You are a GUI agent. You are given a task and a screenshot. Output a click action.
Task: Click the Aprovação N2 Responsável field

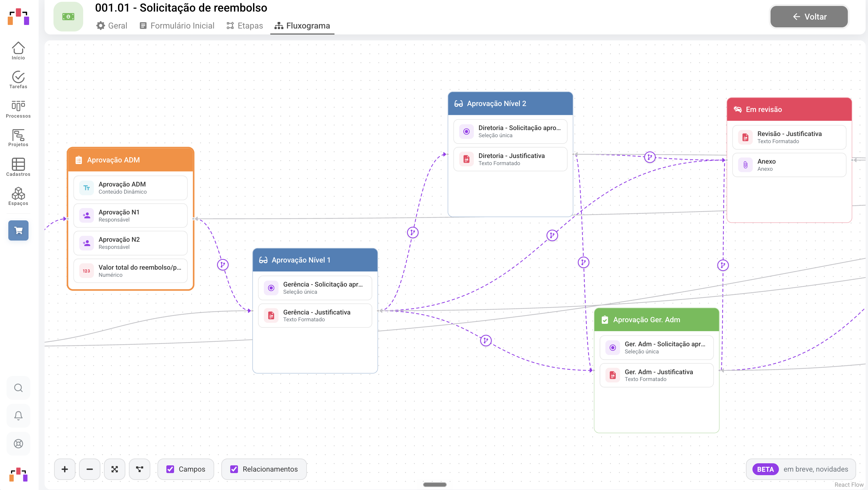(130, 243)
